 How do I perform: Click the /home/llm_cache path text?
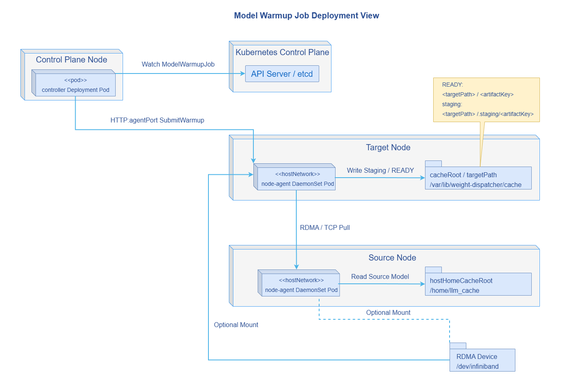point(454,290)
